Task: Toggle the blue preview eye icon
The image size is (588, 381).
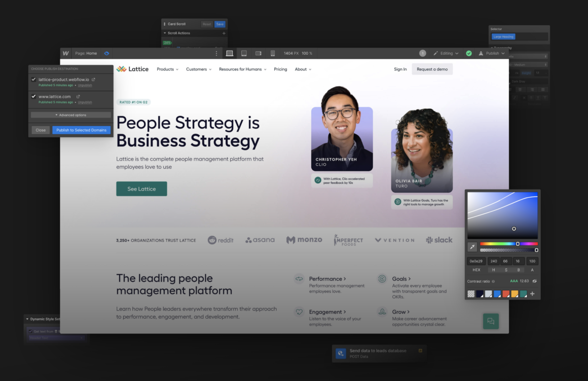Action: point(106,53)
